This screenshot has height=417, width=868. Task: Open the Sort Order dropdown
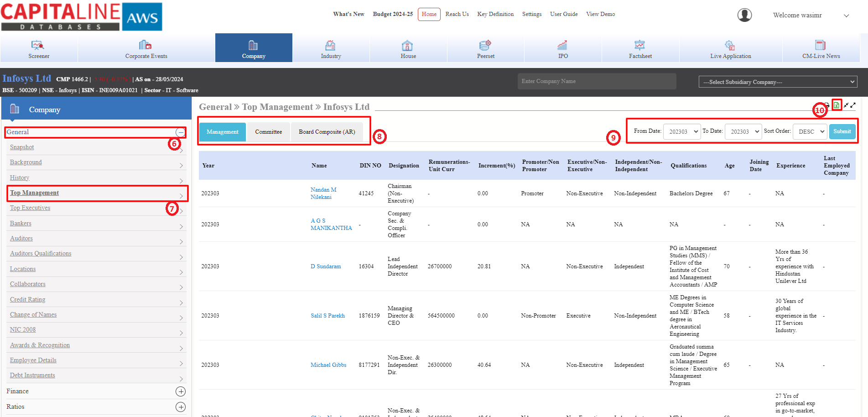(x=810, y=131)
